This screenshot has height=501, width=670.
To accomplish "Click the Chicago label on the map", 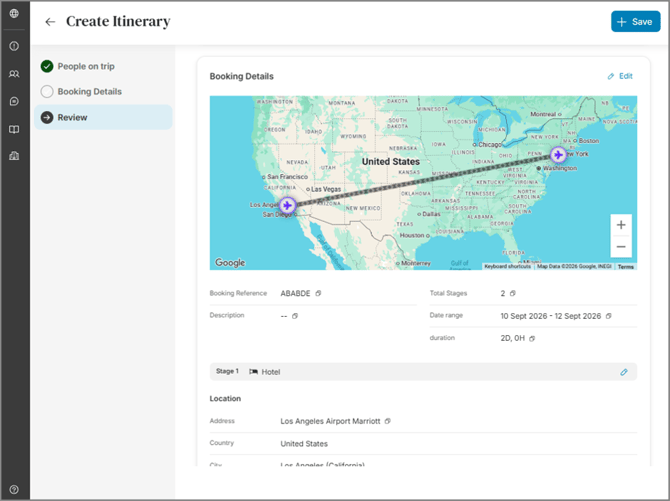I will [x=490, y=144].
